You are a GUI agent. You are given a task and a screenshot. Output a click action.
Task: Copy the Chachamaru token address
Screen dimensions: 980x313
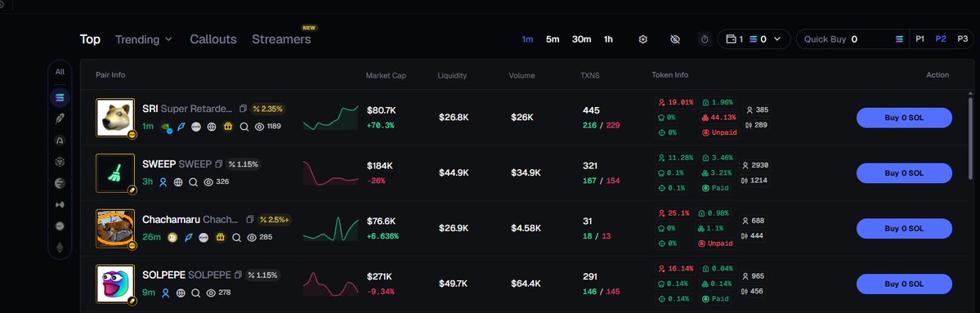pyautogui.click(x=250, y=220)
